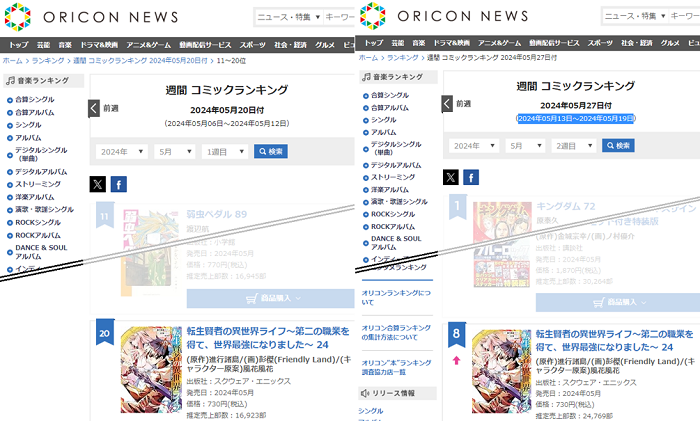This screenshot has width=700, height=421.
Task: Open ドラマ&映画 nav item on 05月20日付 page
Action: pyautogui.click(x=99, y=45)
